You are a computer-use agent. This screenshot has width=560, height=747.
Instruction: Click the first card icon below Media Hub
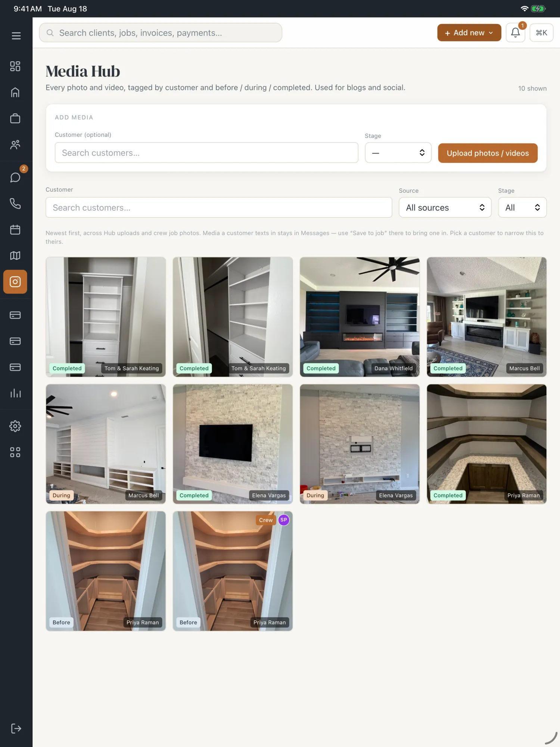(15, 315)
